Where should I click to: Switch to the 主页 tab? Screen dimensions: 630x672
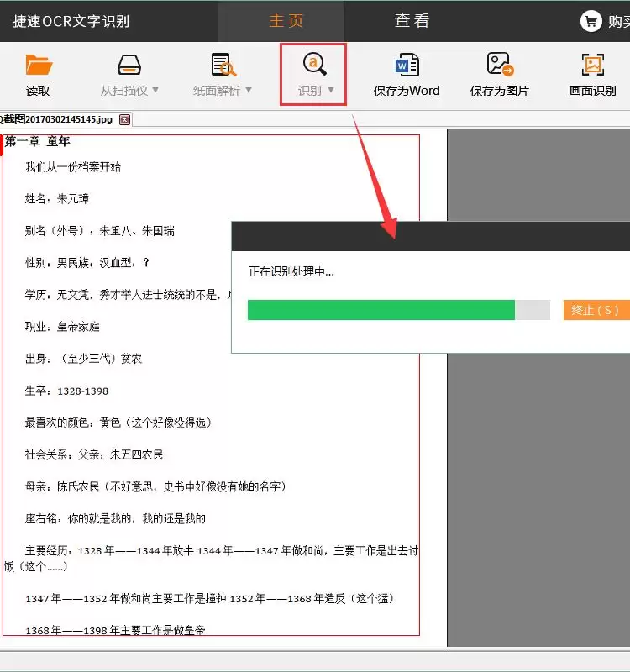pyautogui.click(x=286, y=20)
